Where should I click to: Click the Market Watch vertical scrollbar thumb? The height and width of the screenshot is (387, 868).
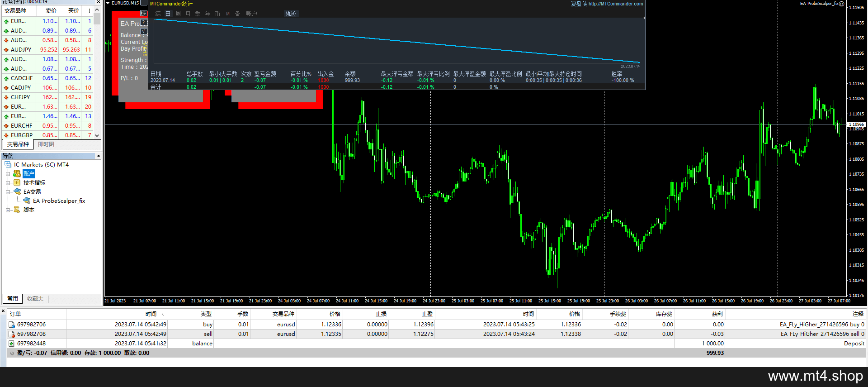coord(97,19)
